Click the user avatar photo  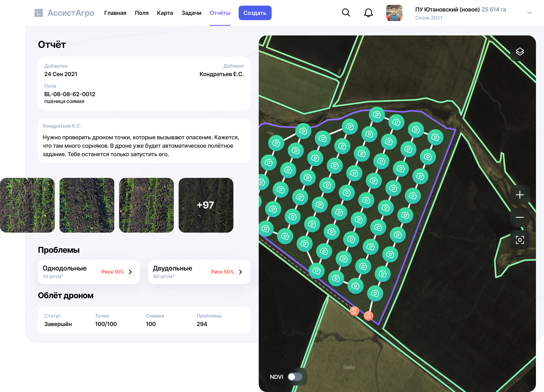(394, 13)
